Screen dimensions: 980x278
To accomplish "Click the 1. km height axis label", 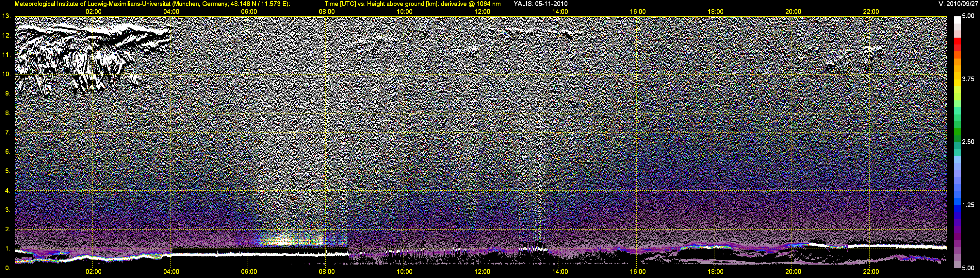I will point(8,249).
